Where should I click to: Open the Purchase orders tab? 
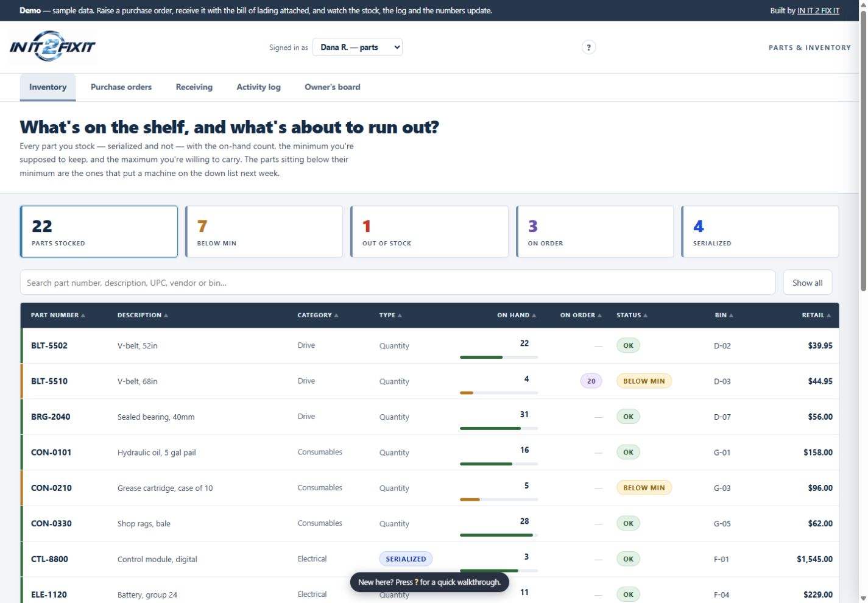click(x=121, y=87)
